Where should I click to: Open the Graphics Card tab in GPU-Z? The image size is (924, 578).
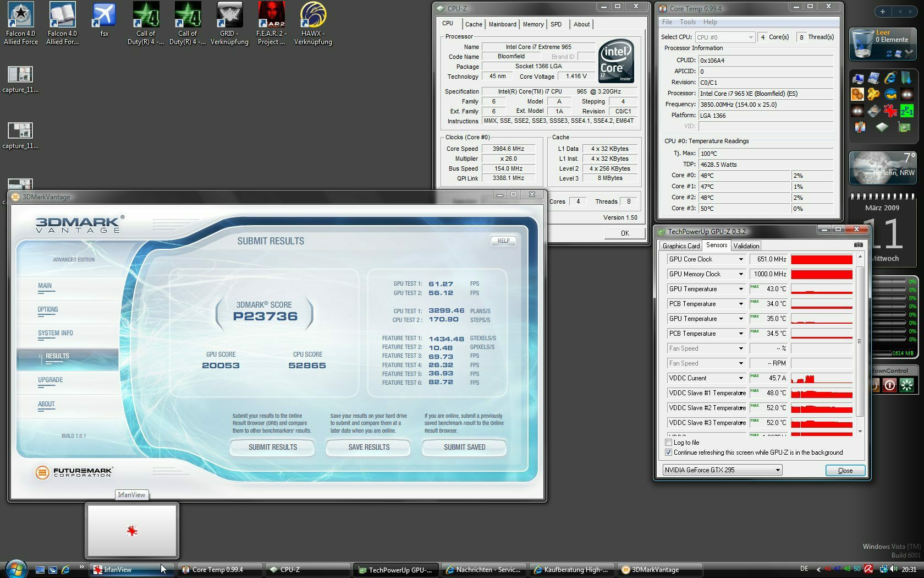(x=681, y=246)
